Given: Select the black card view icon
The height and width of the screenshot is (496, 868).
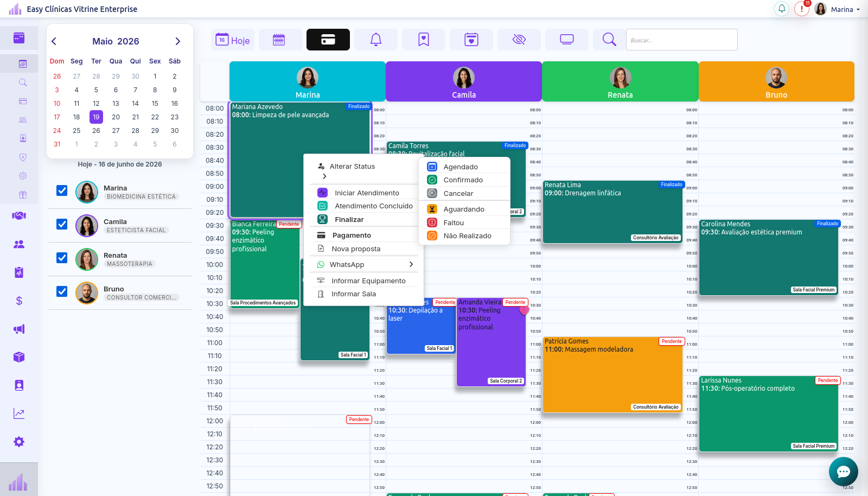Looking at the screenshot, I should [328, 40].
